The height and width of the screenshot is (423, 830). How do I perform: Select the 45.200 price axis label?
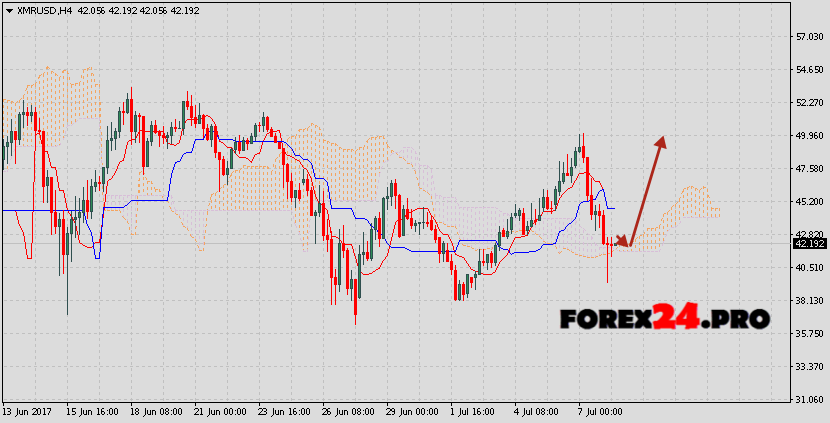808,202
